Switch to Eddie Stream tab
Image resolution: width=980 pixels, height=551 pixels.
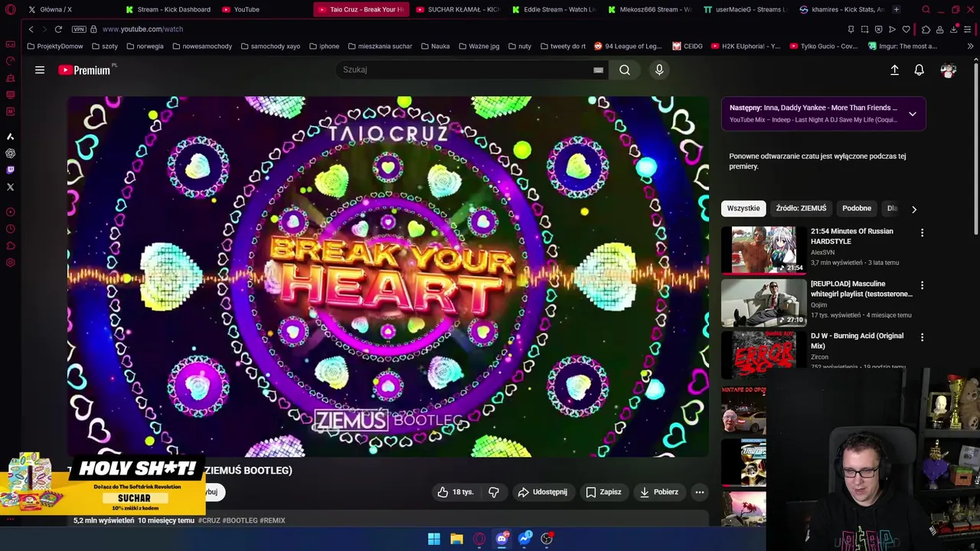554,9
